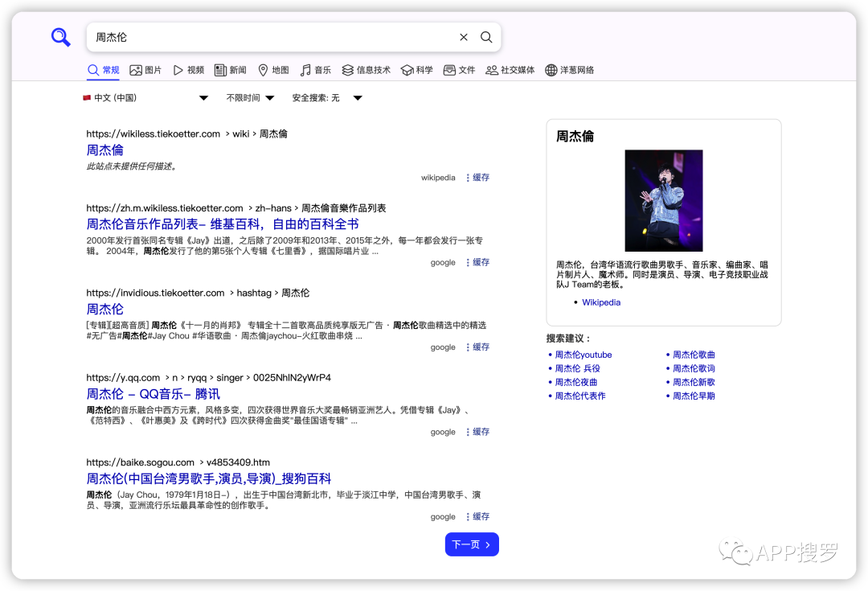Open the 社交媒体 social media tab
Screen dimensions: 868x591
(510, 70)
